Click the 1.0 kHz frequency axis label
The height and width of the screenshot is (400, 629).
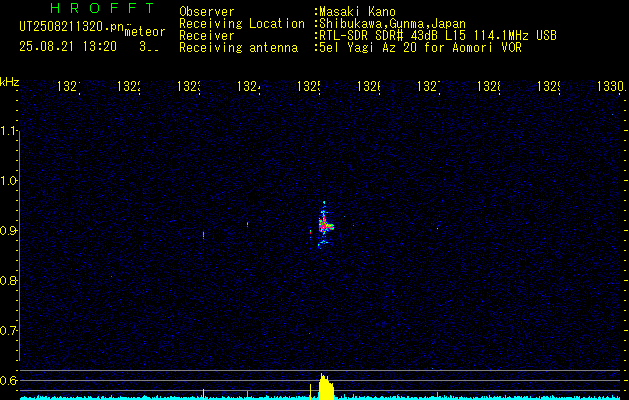pos(9,181)
